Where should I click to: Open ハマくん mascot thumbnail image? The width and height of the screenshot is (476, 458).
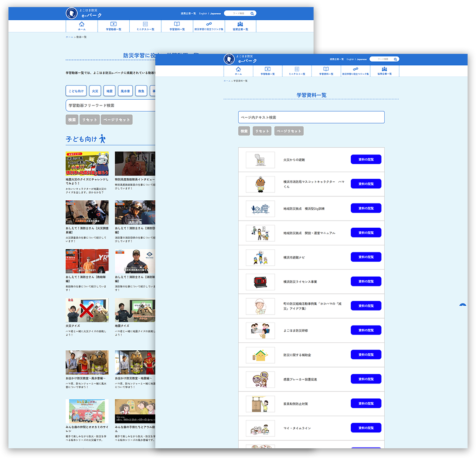coord(260,184)
